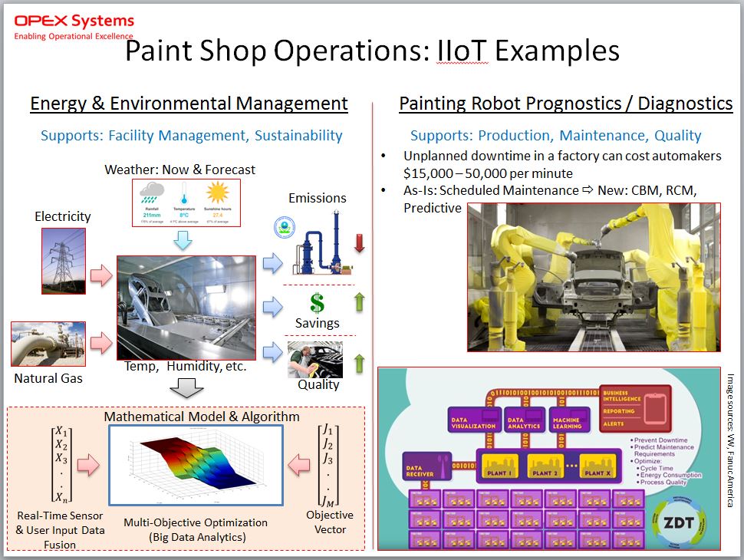The height and width of the screenshot is (560, 744).
Task: Click the ZDT circular badge
Action: (679, 522)
